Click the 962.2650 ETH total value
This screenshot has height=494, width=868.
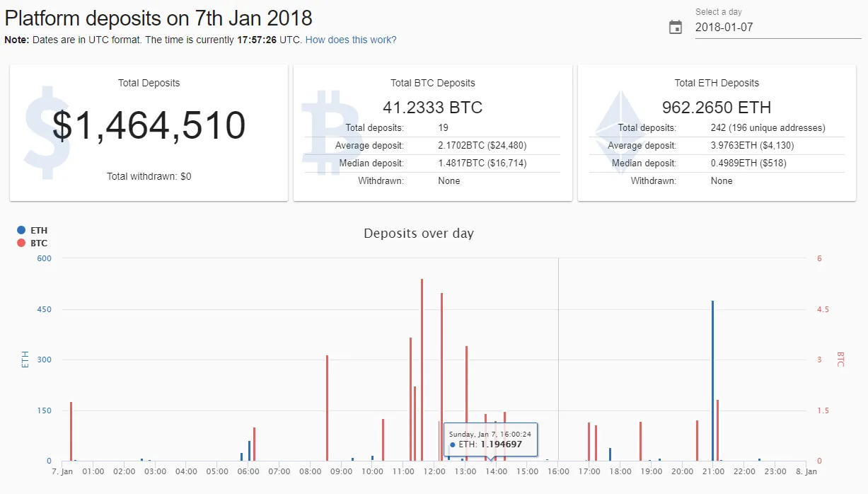717,108
